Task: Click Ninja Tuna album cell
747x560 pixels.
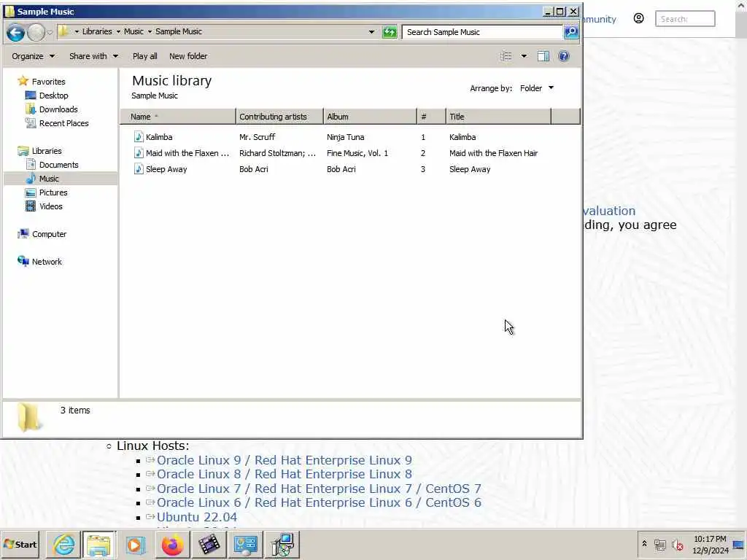Action: click(345, 137)
